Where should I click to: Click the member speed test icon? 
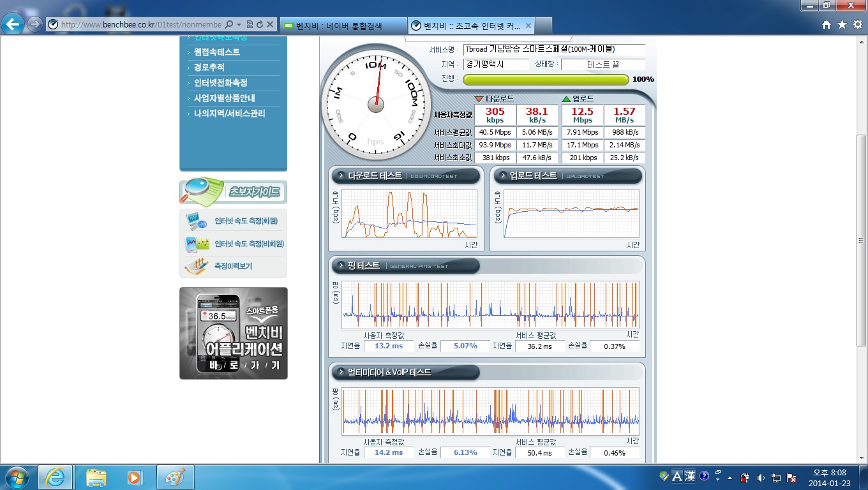pyautogui.click(x=197, y=221)
